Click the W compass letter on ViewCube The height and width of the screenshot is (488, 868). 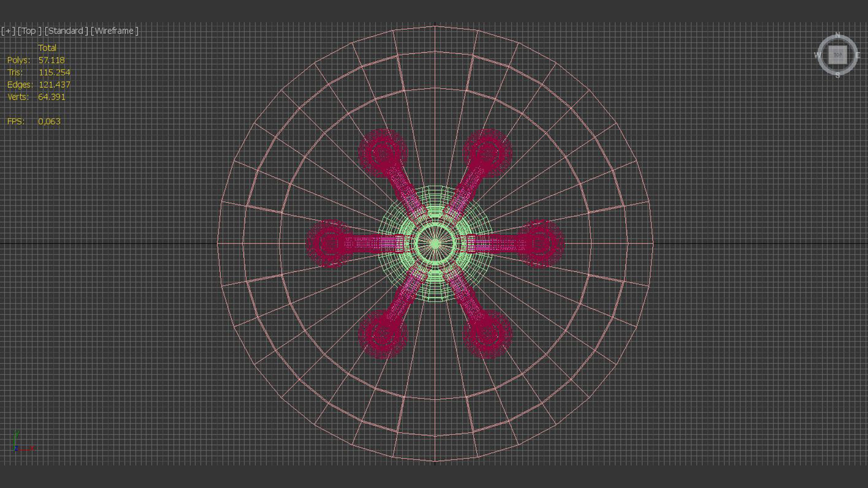[817, 55]
